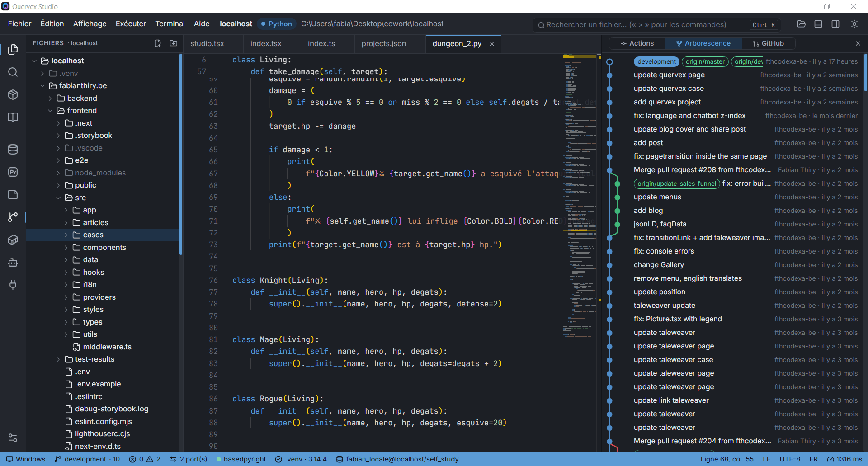868x466 pixels.
Task: Select the middleware.ts file
Action: pos(107,347)
